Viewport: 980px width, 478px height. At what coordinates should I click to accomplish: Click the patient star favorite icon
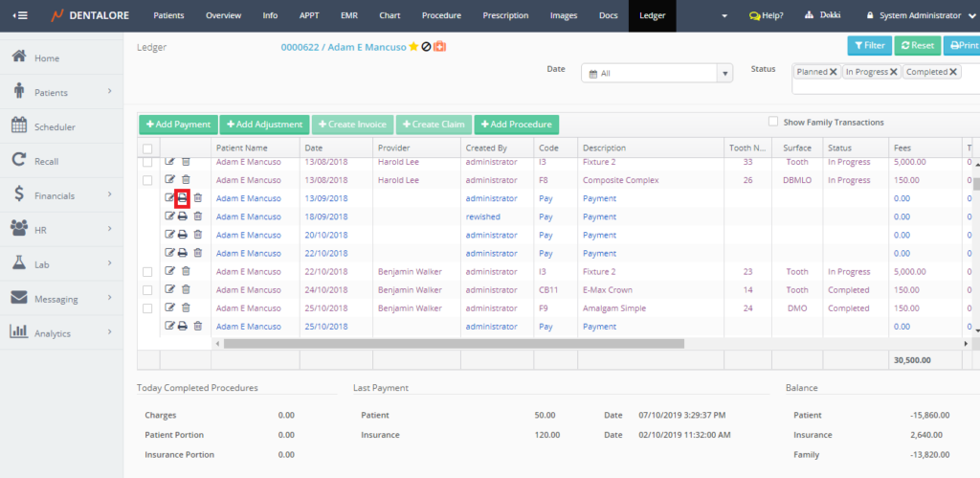pos(413,46)
